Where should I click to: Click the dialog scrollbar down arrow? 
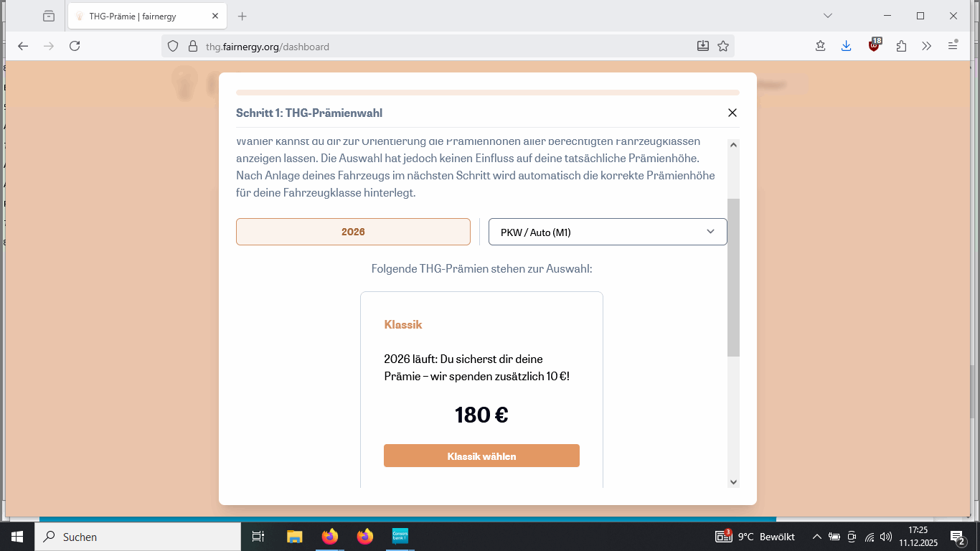[733, 481]
